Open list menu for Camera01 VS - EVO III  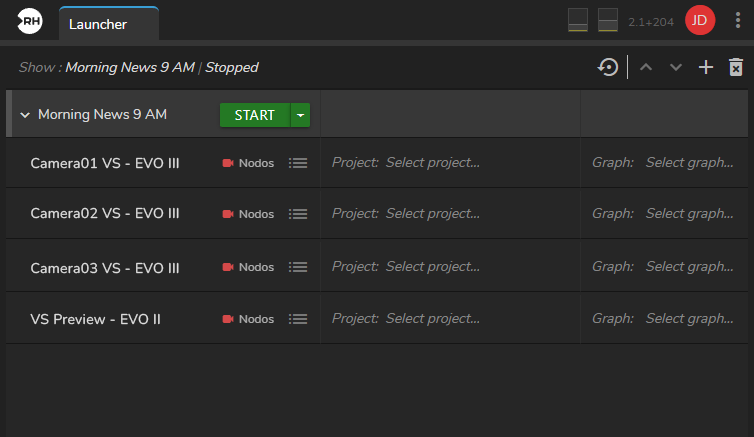click(297, 163)
